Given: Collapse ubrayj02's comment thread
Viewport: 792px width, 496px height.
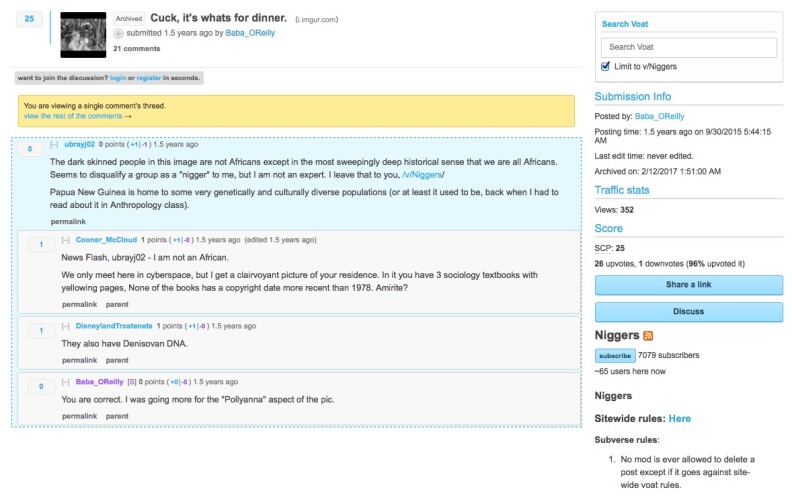Looking at the screenshot, I should 54,144.
